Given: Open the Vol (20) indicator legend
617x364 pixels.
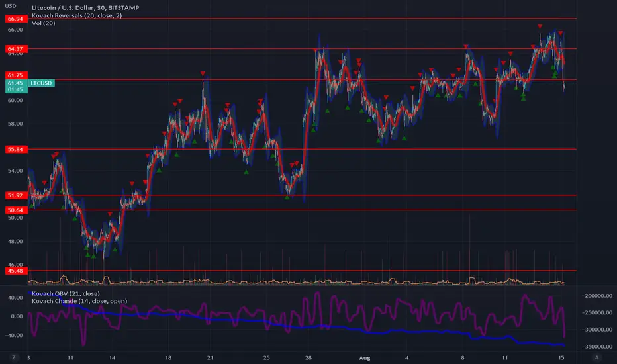Looking at the screenshot, I should (x=43, y=23).
